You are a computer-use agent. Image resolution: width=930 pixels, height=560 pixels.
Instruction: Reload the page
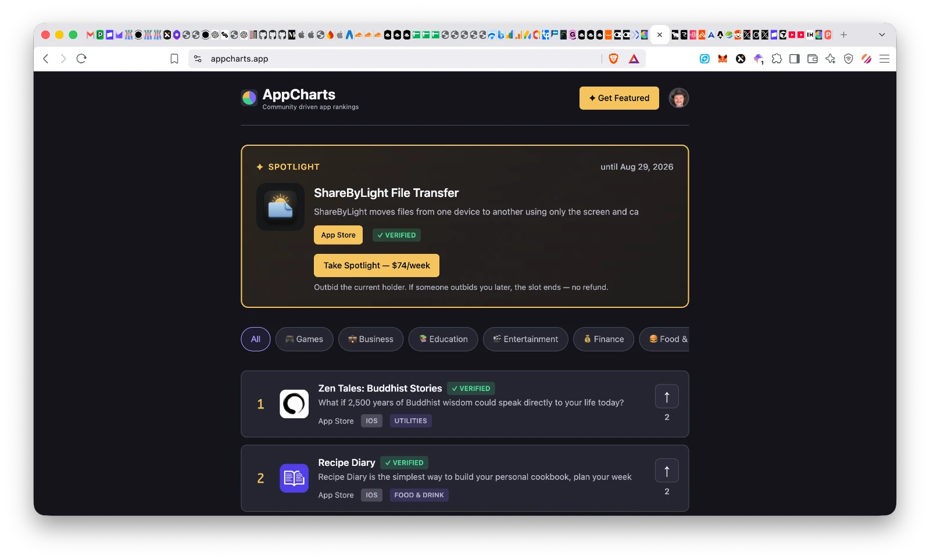81,59
